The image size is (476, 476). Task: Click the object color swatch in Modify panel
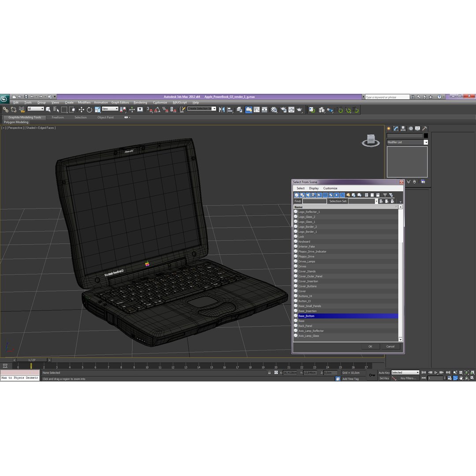pyautogui.click(x=426, y=136)
